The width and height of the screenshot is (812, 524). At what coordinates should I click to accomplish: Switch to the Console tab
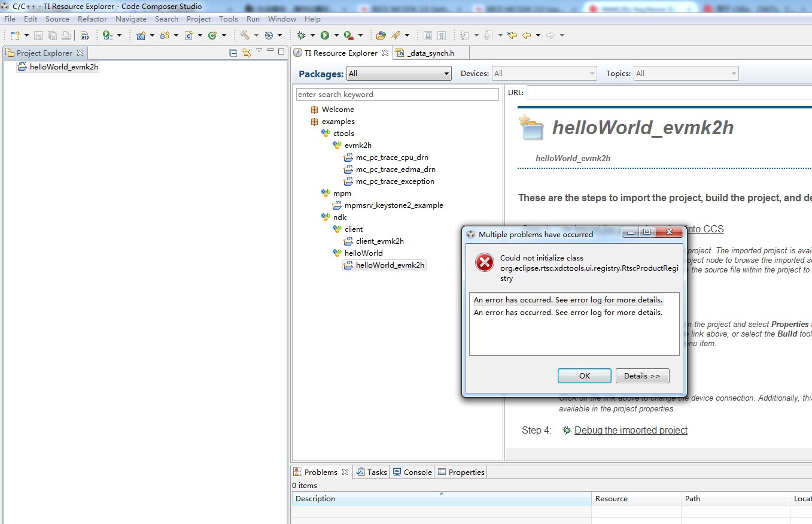[x=412, y=472]
